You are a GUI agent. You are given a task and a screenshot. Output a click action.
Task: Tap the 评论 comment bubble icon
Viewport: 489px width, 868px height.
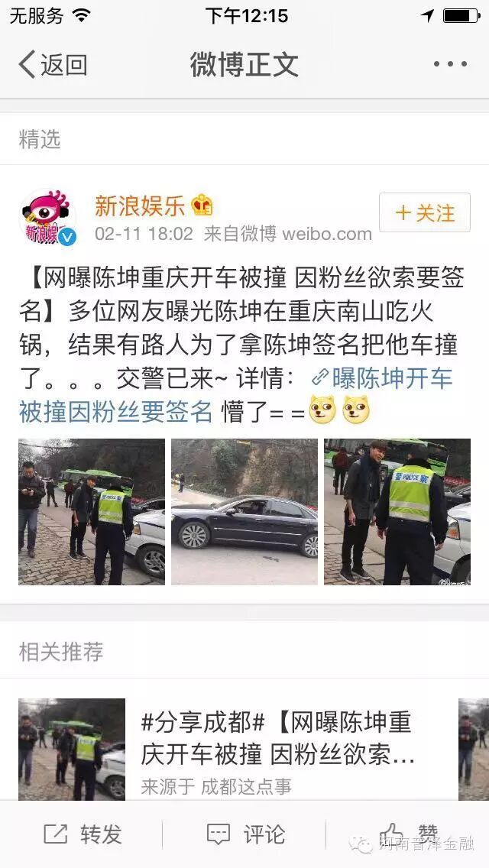point(219,834)
